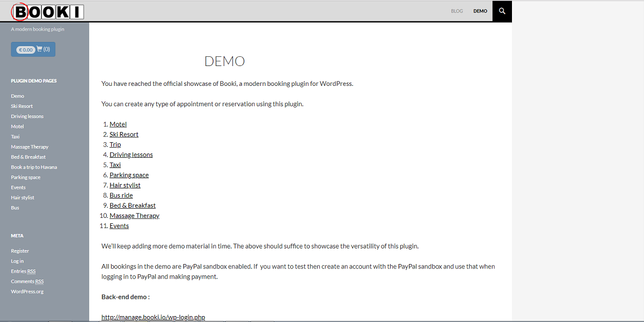Viewport: 644px width, 322px height.
Task: Click the BOOKI logo
Action: (48, 11)
